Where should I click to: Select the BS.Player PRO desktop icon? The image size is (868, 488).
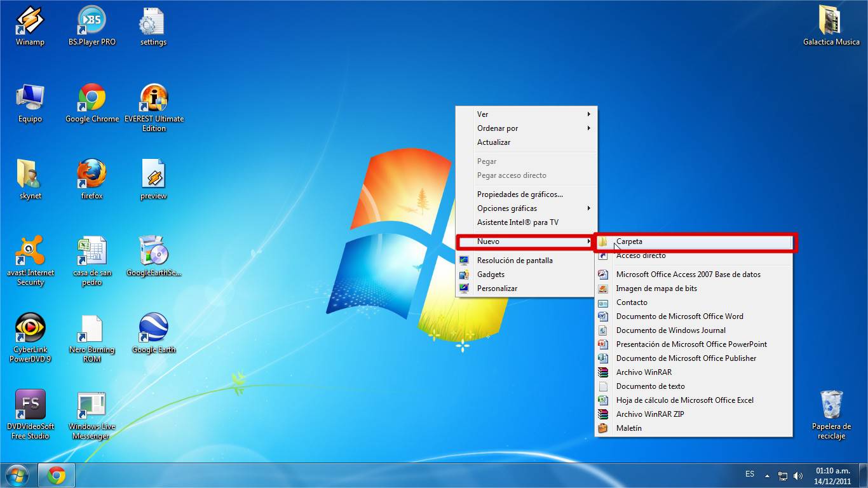pos(92,22)
